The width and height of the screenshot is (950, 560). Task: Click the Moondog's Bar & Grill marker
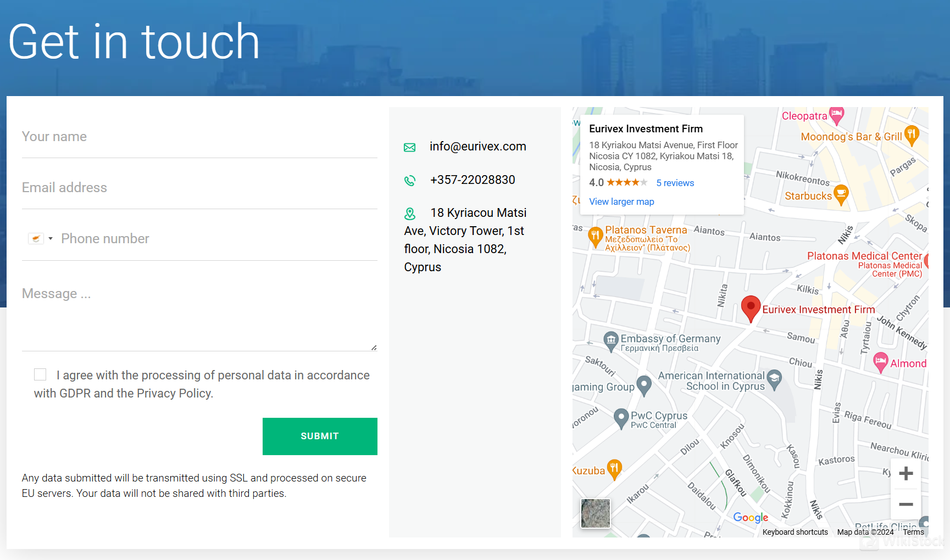pos(911,135)
